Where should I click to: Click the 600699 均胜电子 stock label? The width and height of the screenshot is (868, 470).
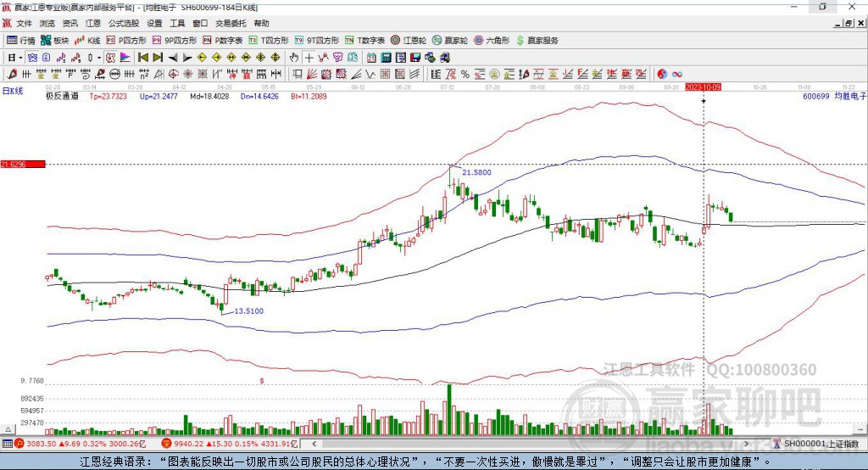(834, 97)
